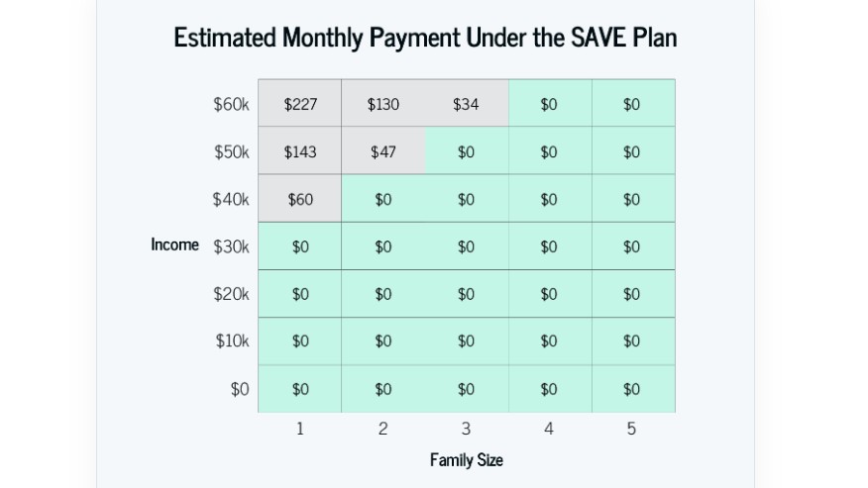Click the $30k income row label

coord(231,246)
